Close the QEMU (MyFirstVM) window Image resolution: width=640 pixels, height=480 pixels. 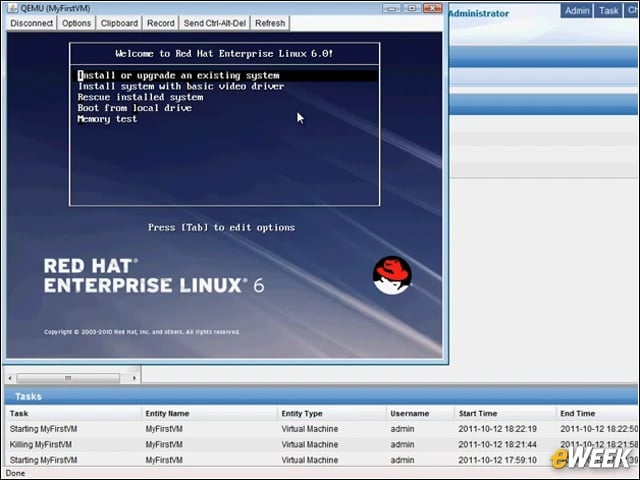coord(432,8)
